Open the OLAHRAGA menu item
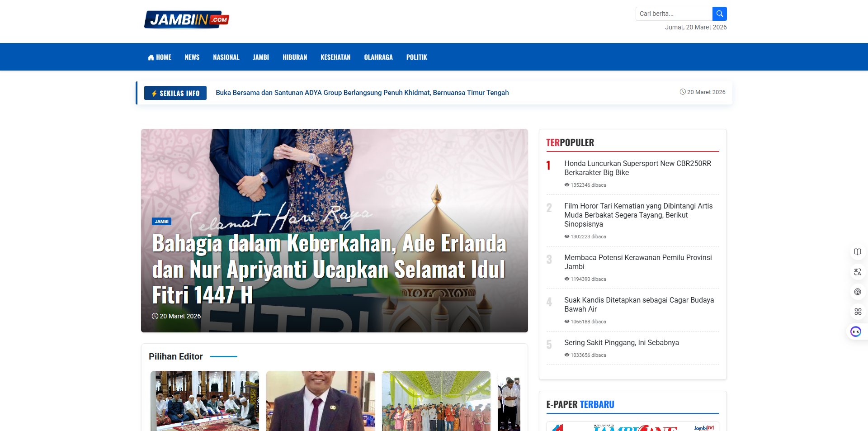Image resolution: width=868 pixels, height=431 pixels. [378, 57]
